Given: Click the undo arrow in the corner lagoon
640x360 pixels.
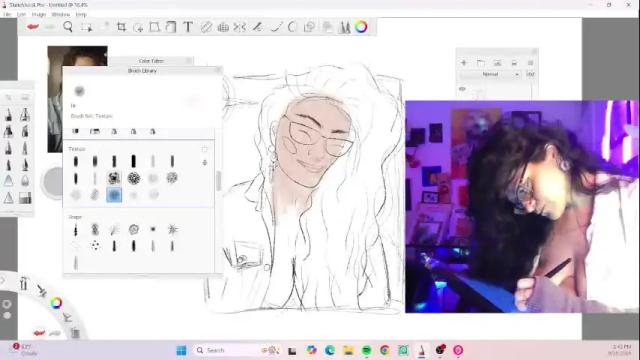Looking at the screenshot, I should [x=39, y=333].
